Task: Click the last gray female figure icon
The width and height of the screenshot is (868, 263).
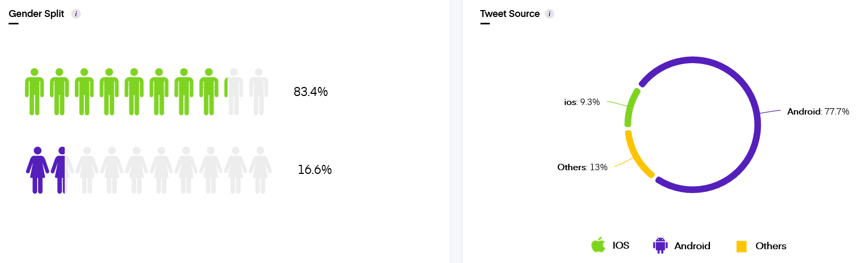Action: tap(260, 170)
